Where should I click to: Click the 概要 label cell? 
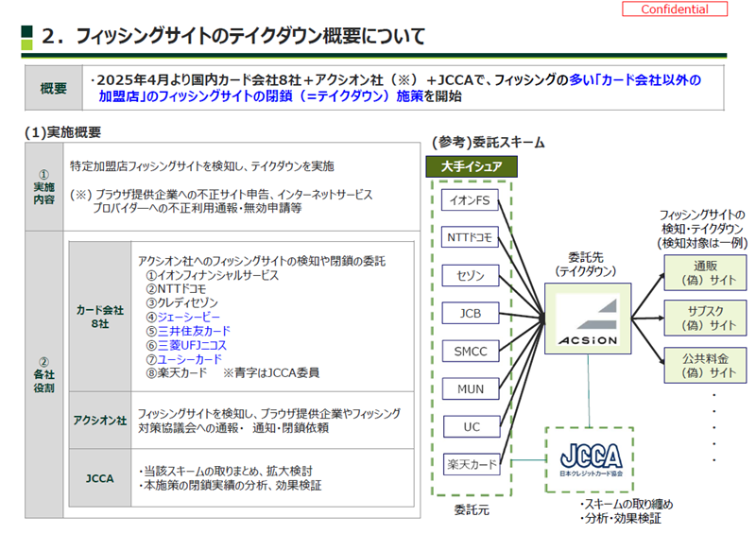point(54,89)
